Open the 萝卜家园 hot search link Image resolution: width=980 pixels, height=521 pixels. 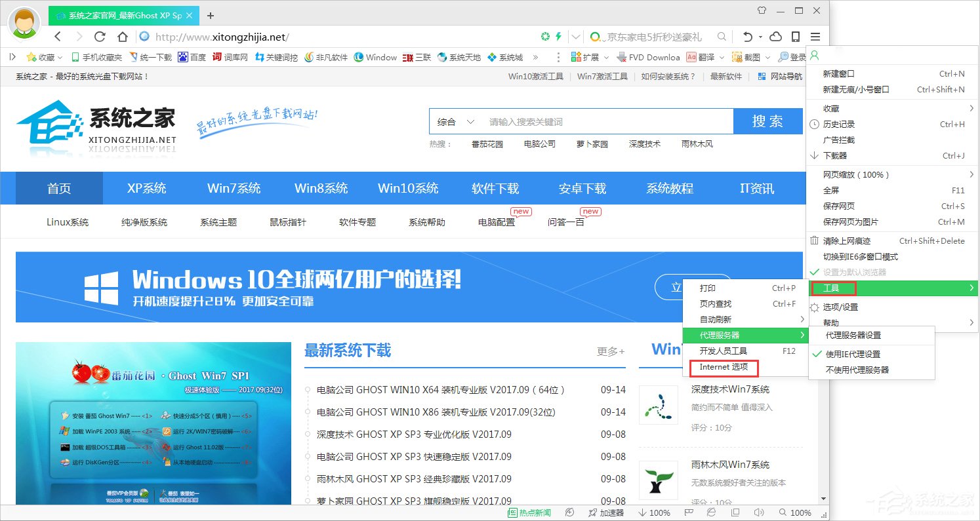(x=591, y=144)
